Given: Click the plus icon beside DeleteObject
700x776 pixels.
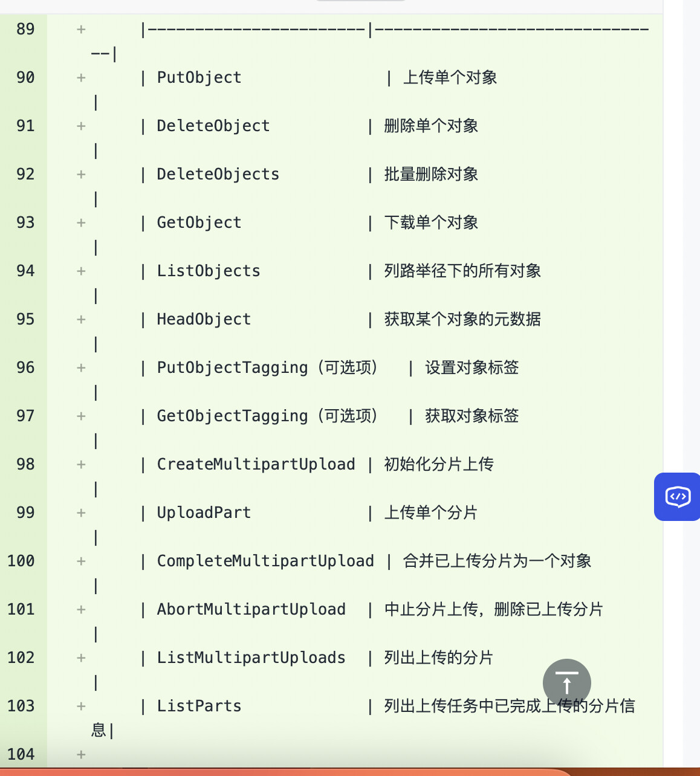Looking at the screenshot, I should (x=80, y=126).
